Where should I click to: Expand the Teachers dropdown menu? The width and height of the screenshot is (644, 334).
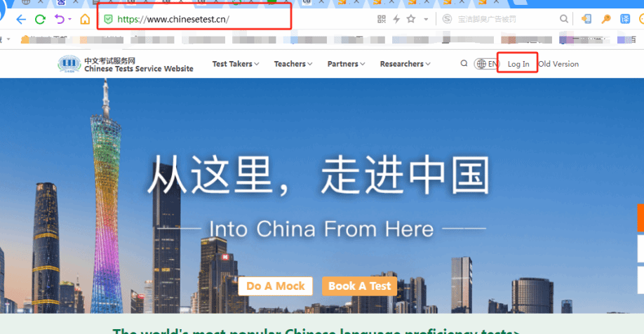293,64
